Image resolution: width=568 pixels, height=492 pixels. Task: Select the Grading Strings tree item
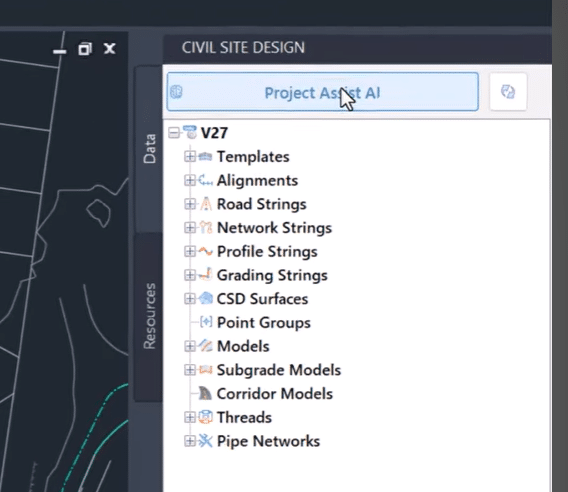click(x=272, y=275)
